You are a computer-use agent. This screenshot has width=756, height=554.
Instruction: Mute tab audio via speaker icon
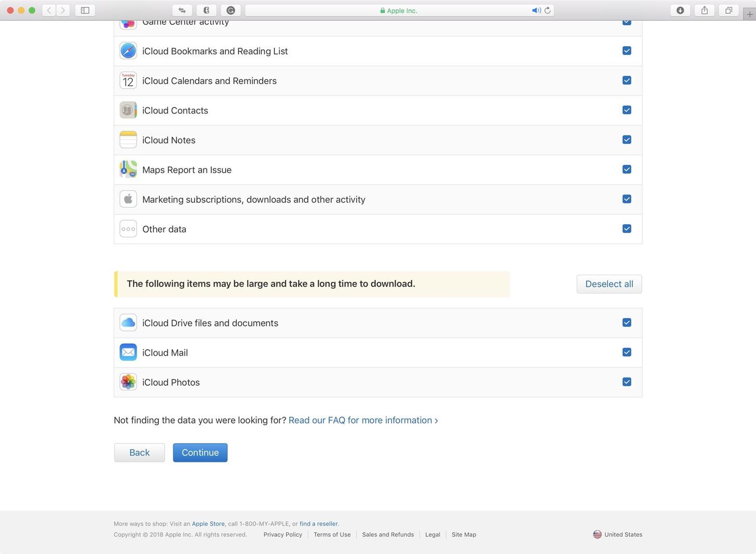pos(536,10)
